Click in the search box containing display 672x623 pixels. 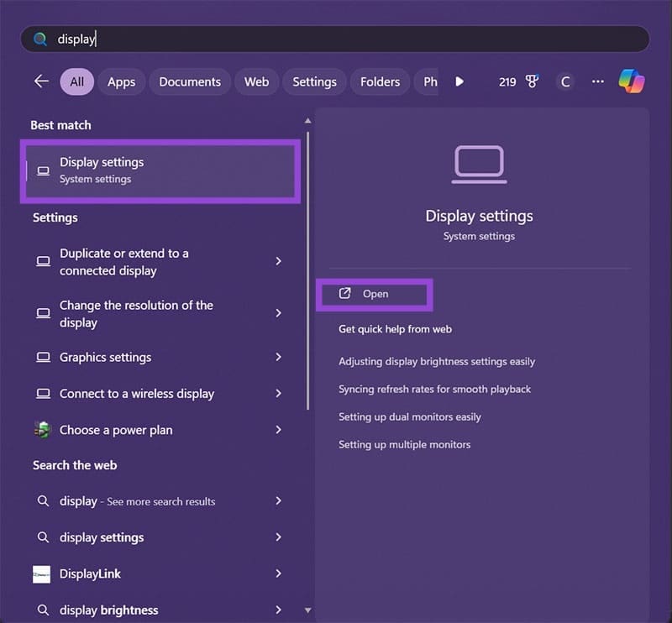point(336,39)
